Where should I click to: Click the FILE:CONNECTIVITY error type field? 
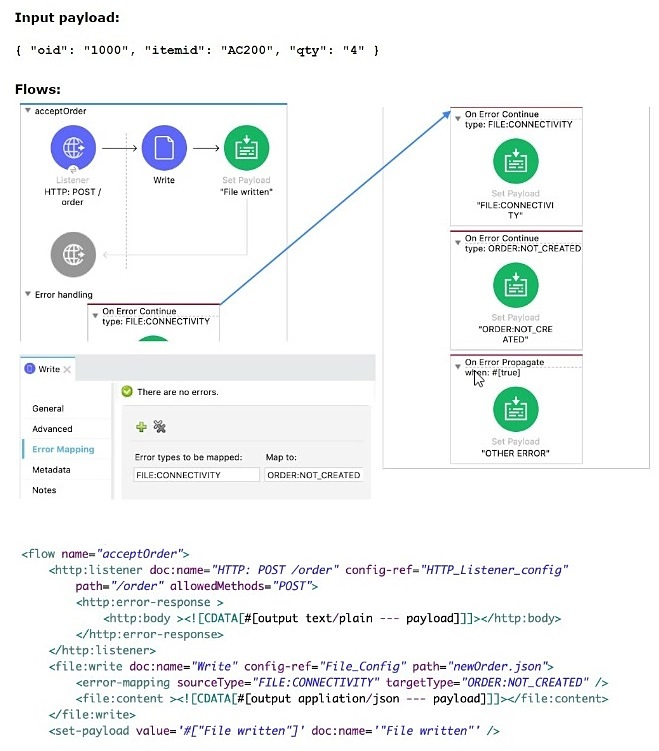click(196, 475)
